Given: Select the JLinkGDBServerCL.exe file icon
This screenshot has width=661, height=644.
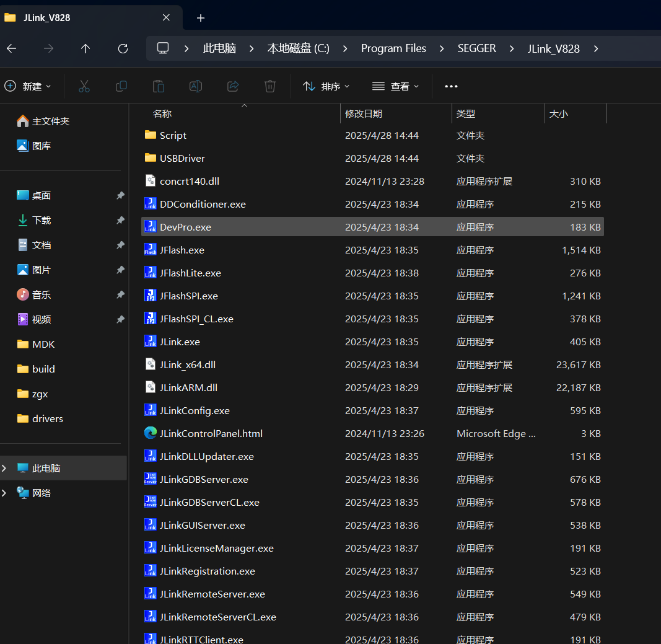Looking at the screenshot, I should pyautogui.click(x=150, y=502).
